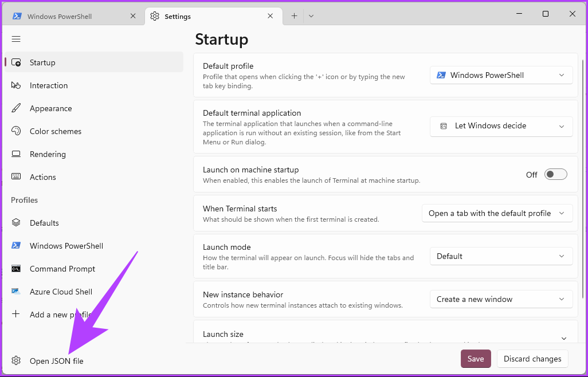The width and height of the screenshot is (588, 377).
Task: Click the Defaults layers icon
Action: pos(15,223)
